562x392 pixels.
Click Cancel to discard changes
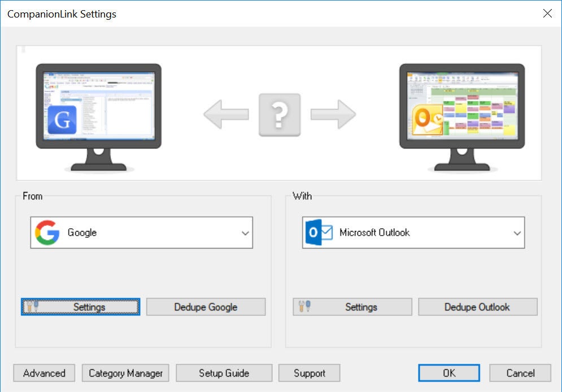tap(520, 373)
